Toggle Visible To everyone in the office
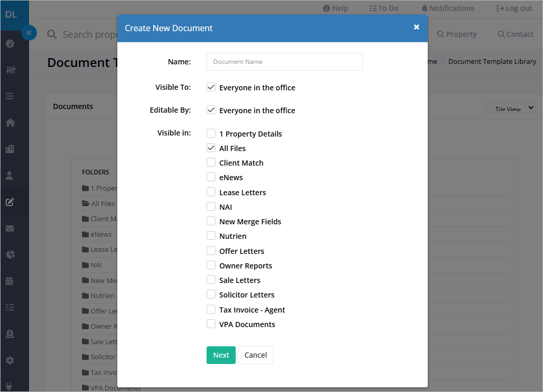543x392 pixels. [x=211, y=87]
